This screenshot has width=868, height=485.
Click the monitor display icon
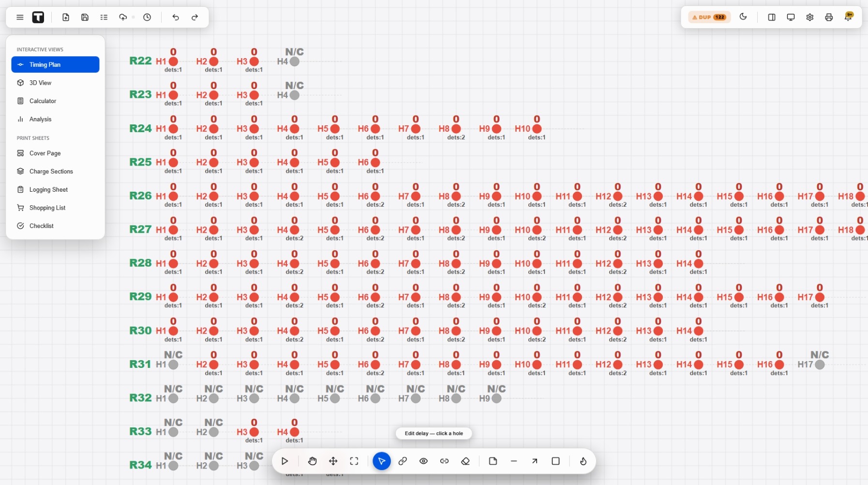pos(791,17)
